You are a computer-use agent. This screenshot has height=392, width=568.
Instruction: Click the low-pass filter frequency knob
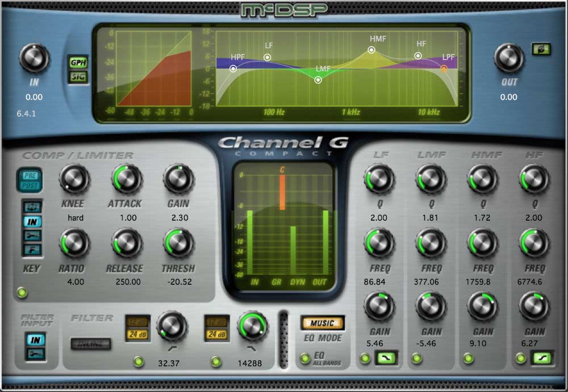[253, 327]
